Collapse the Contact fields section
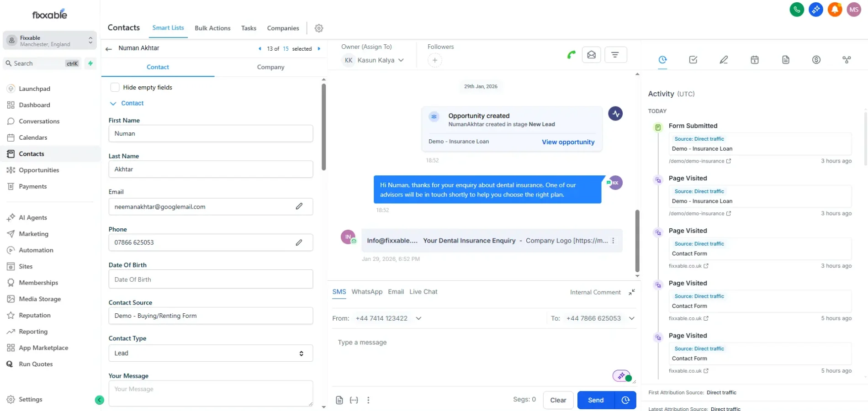The image size is (868, 411). (113, 103)
